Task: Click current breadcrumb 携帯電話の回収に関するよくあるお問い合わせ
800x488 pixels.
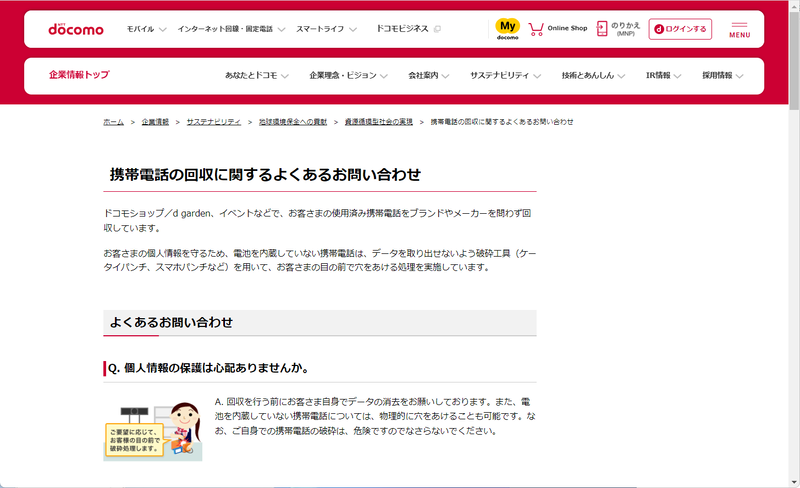Action: click(502, 122)
